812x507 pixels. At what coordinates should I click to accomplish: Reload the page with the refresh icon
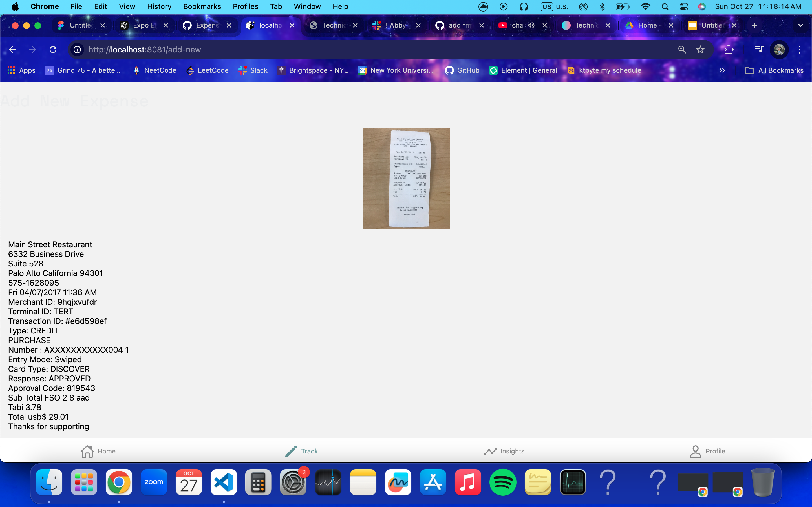pos(53,50)
